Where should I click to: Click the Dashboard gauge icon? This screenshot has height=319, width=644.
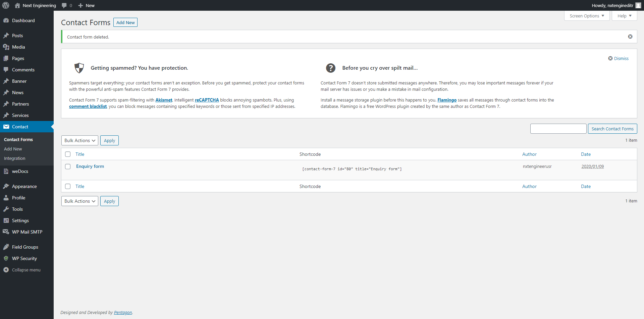[x=6, y=20]
